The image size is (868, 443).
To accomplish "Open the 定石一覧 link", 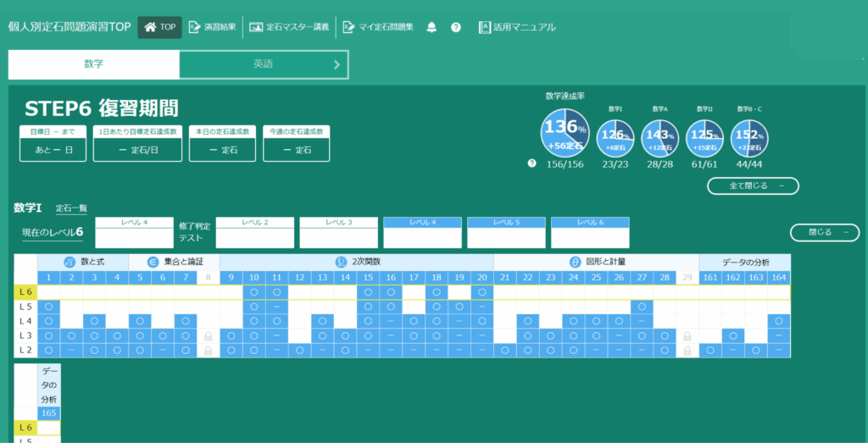I will [71, 208].
